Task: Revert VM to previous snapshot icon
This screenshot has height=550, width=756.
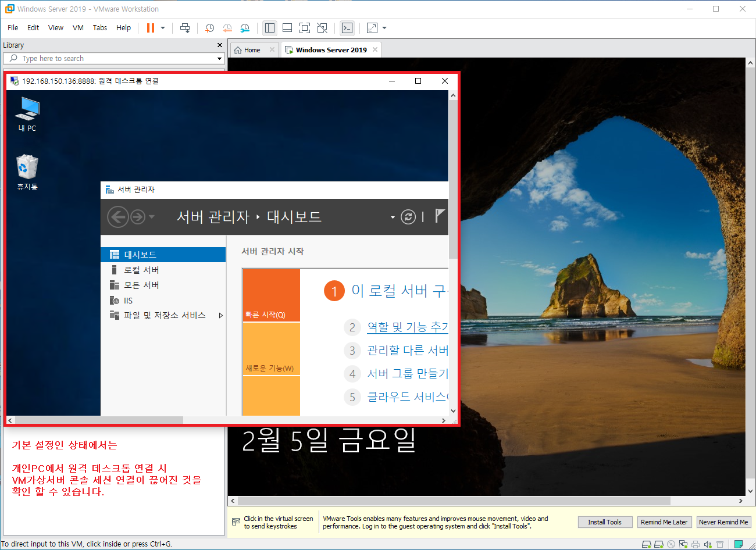Action: pos(227,28)
